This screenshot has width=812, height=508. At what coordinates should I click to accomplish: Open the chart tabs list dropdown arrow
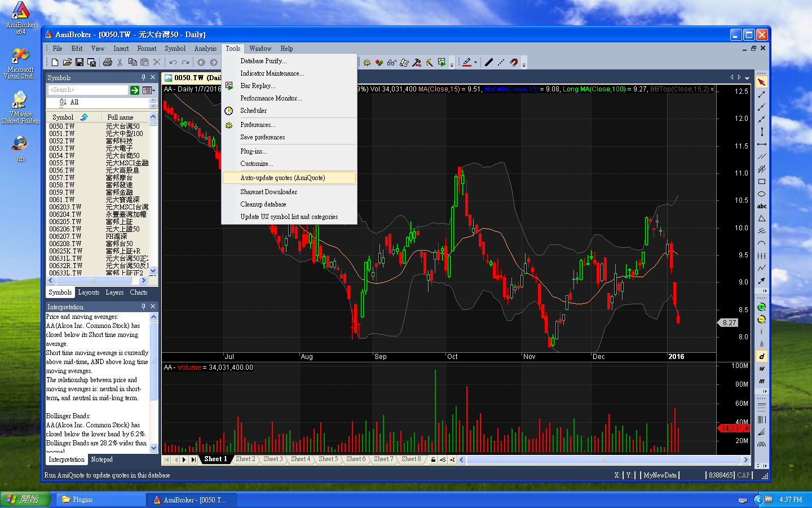pos(747,78)
